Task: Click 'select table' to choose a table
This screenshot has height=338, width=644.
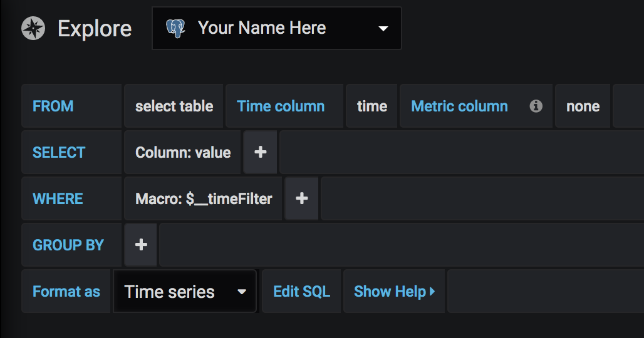Action: point(174,106)
